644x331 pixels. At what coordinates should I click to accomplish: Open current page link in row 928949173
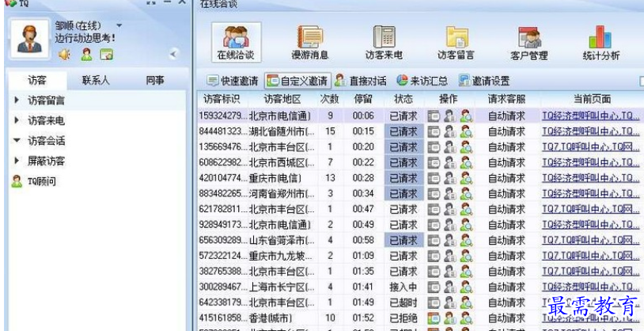click(x=591, y=225)
